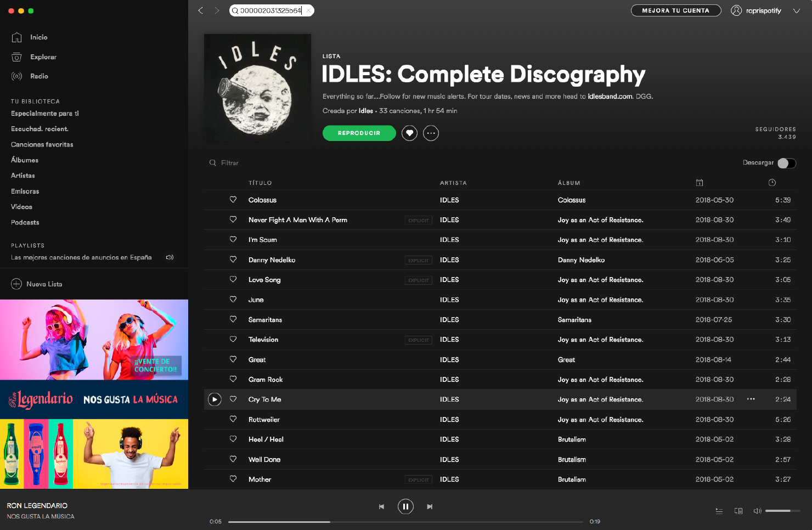Follow playlist with the heart button
Screen dimensions: 812x530
[x=409, y=133]
